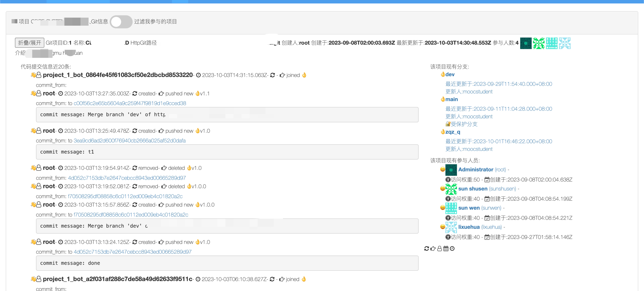This screenshot has height=291, width=644.
Task: Open the Administrator member profile link
Action: (x=475, y=170)
